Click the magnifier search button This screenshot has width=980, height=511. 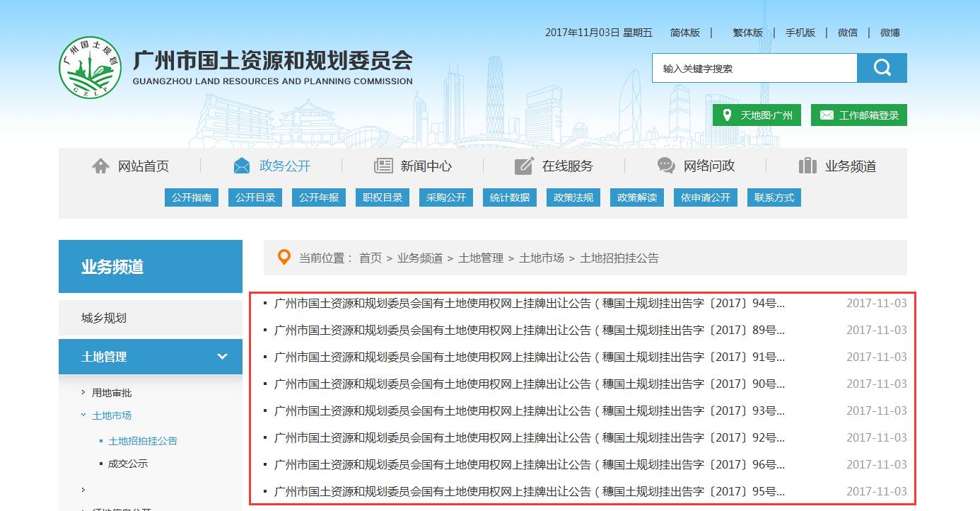click(882, 68)
